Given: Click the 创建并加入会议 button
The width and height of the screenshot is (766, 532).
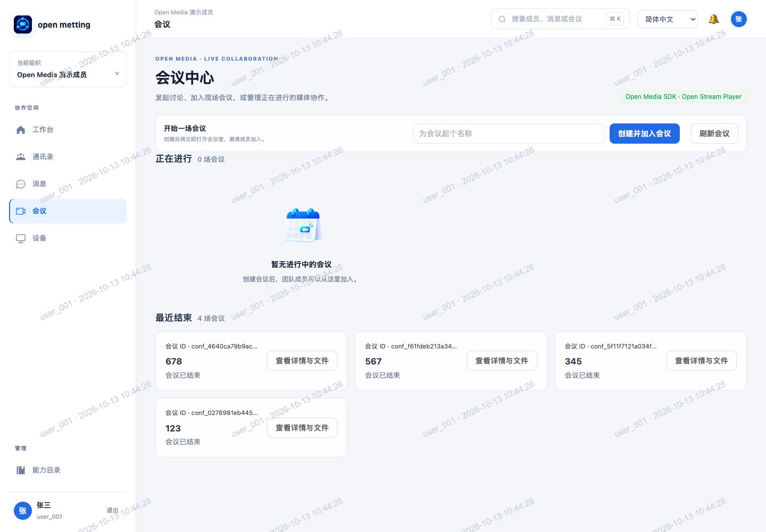Looking at the screenshot, I should coord(645,134).
